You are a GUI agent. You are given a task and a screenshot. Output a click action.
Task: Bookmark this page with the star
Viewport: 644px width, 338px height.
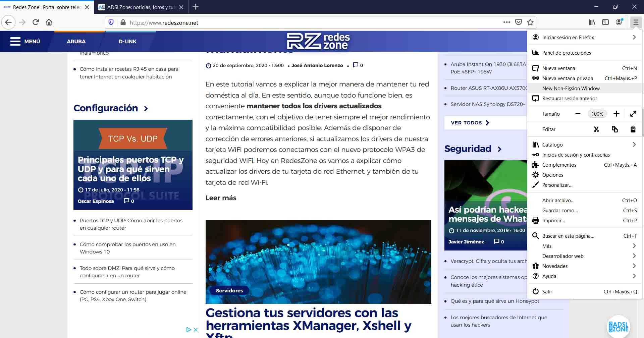(x=530, y=22)
